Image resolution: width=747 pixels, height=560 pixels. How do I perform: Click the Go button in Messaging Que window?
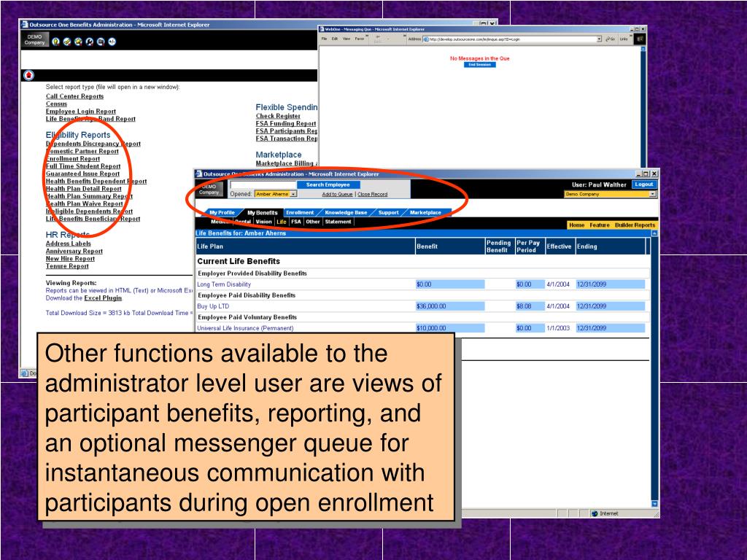611,39
